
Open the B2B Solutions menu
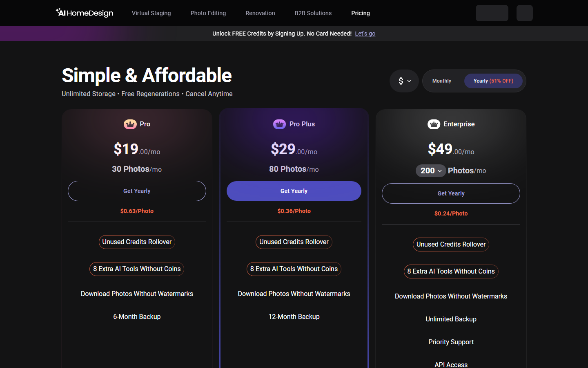point(313,13)
